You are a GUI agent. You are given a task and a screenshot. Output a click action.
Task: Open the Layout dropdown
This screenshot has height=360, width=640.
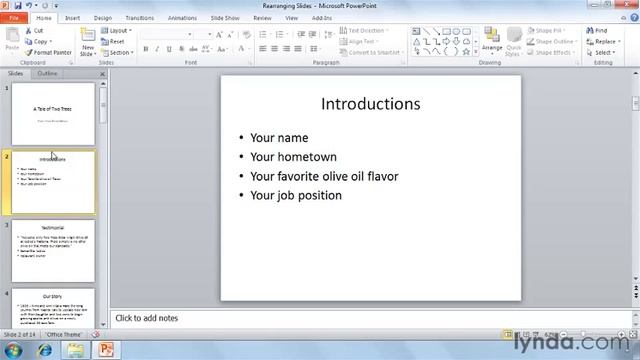[x=116, y=31]
